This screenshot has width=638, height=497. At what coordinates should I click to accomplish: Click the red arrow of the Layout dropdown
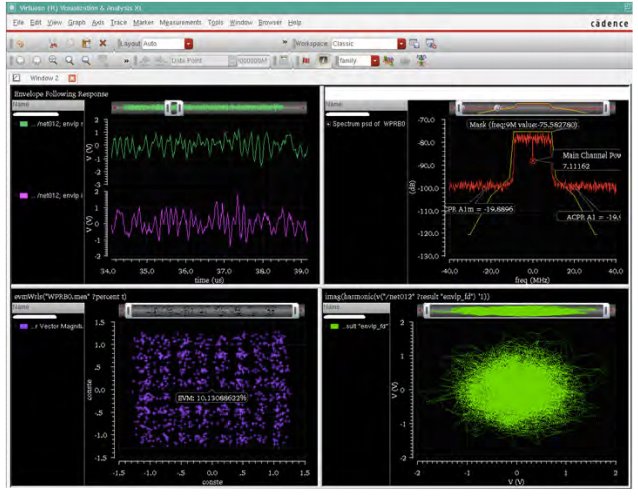click(188, 44)
